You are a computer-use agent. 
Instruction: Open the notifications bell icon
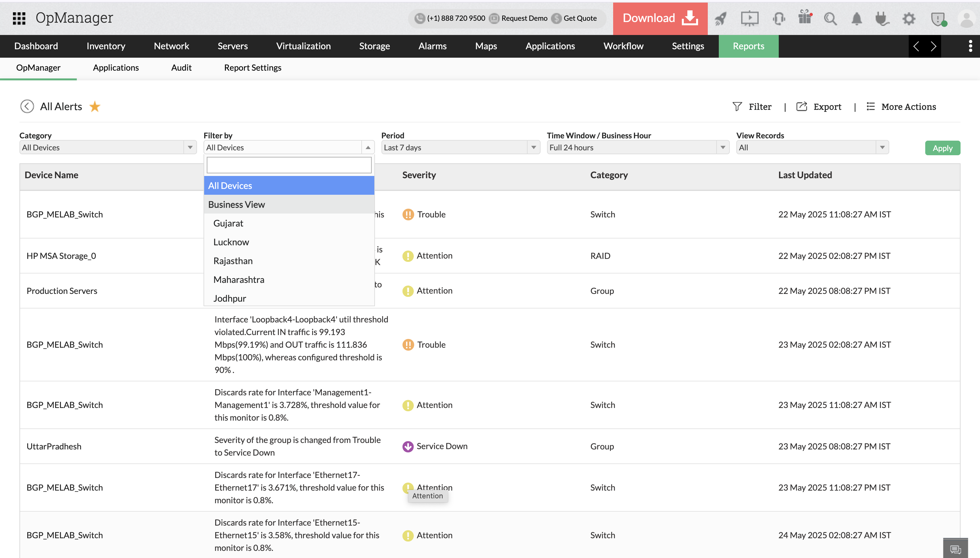(x=857, y=18)
